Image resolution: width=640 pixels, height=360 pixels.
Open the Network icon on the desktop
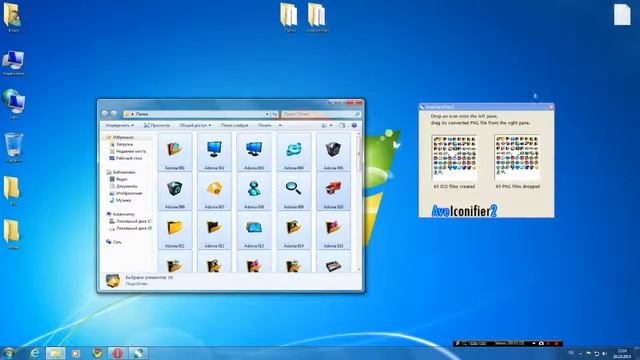pyautogui.click(x=13, y=104)
